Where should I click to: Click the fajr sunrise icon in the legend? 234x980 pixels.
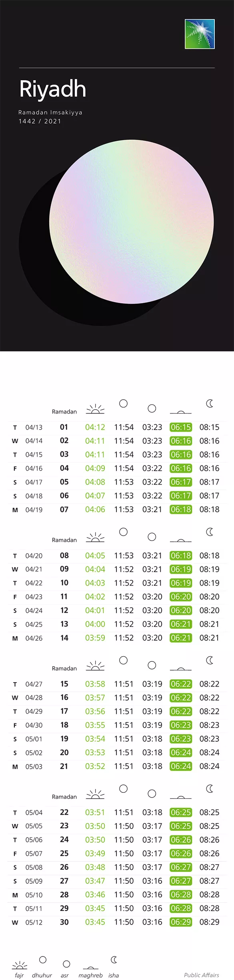click(x=20, y=965)
